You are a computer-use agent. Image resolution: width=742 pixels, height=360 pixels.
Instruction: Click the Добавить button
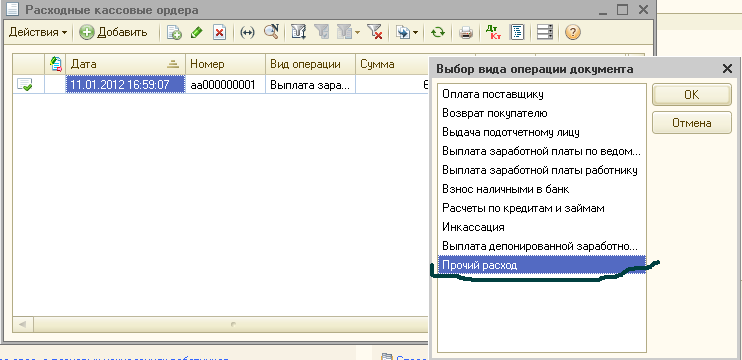click(x=114, y=33)
